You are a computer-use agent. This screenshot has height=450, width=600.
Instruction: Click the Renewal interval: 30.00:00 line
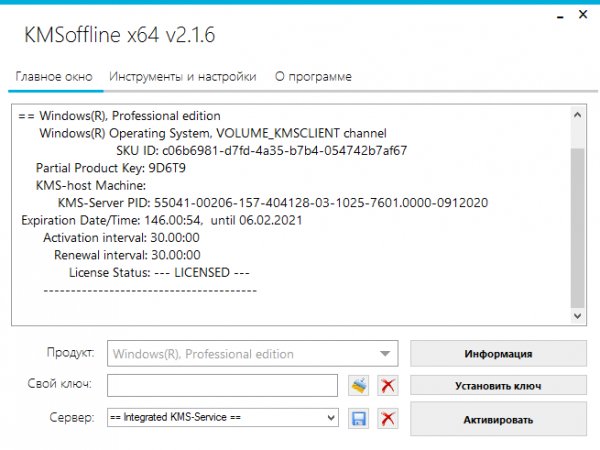(127, 255)
